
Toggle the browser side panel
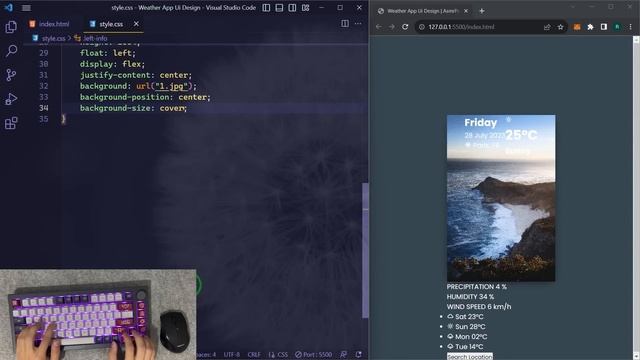coord(604,27)
